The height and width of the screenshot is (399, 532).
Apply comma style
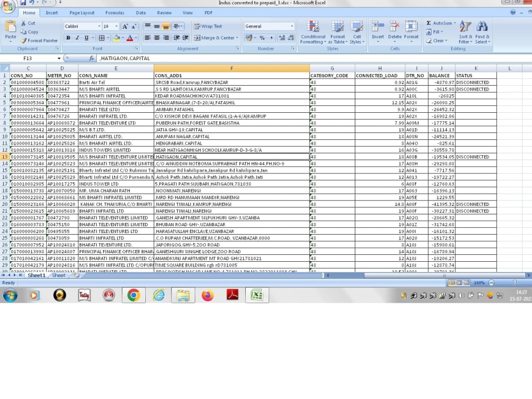point(271,38)
